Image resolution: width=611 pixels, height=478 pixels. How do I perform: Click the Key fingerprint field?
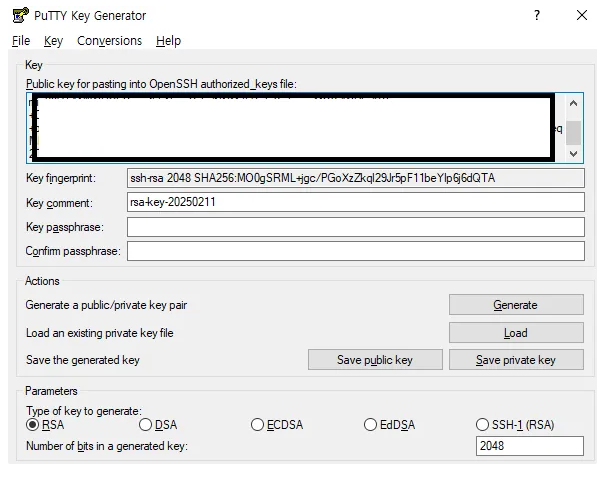(355, 178)
